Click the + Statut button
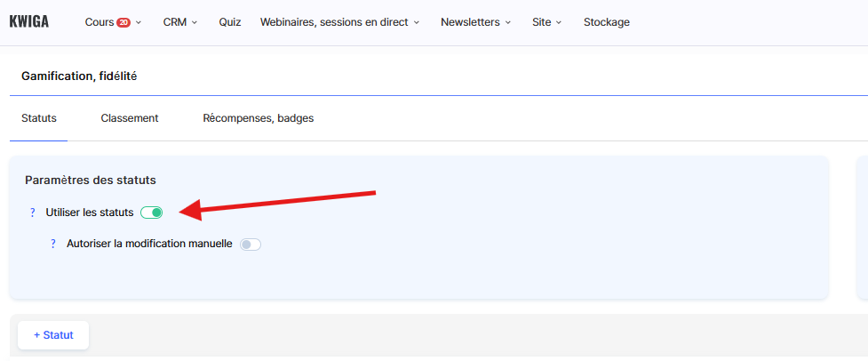 (x=53, y=335)
